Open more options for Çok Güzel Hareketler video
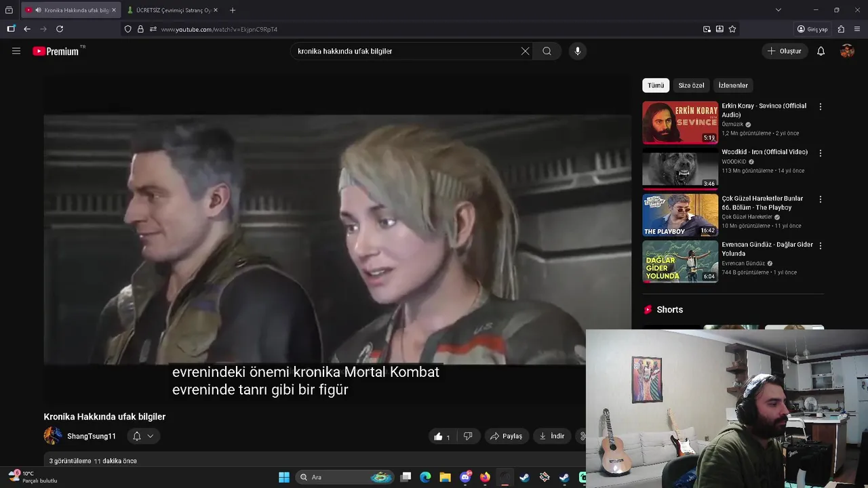868x488 pixels. pos(820,199)
